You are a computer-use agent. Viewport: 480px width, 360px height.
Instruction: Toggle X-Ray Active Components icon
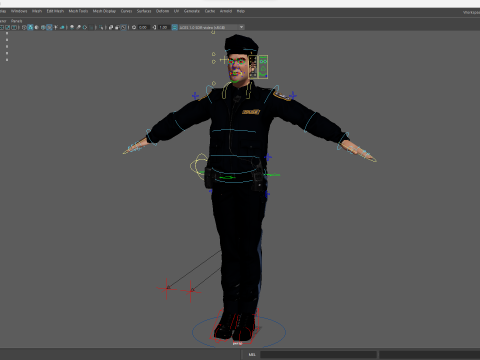[117, 27]
